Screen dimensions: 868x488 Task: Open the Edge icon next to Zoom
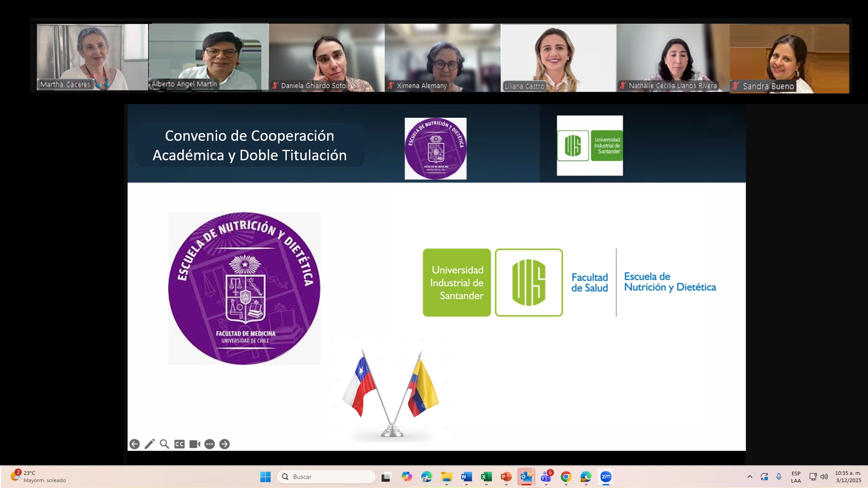click(x=586, y=477)
